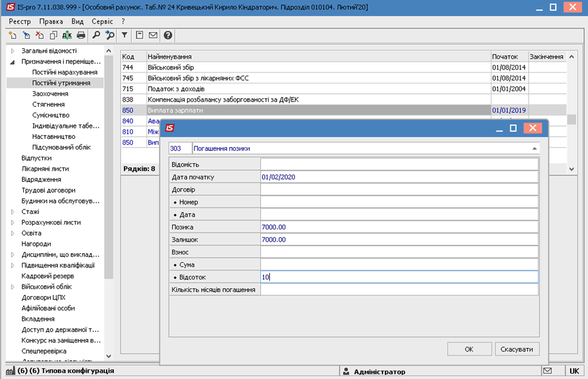Click the UK language indicator in status bar
Viewport: 588px width, 379px height.
(574, 371)
